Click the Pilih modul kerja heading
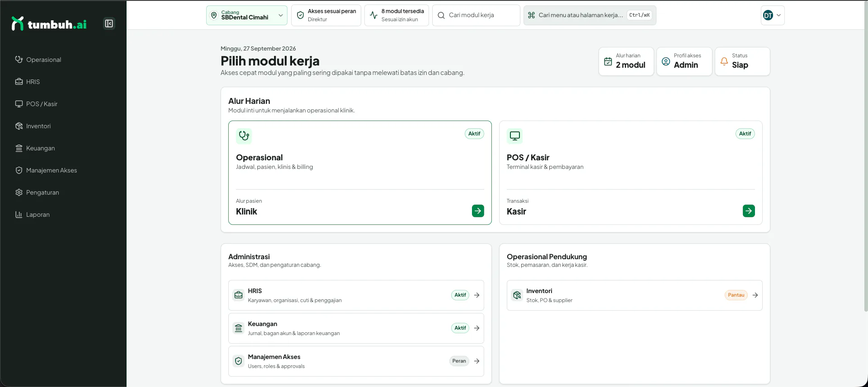This screenshot has width=868, height=387. (x=270, y=61)
